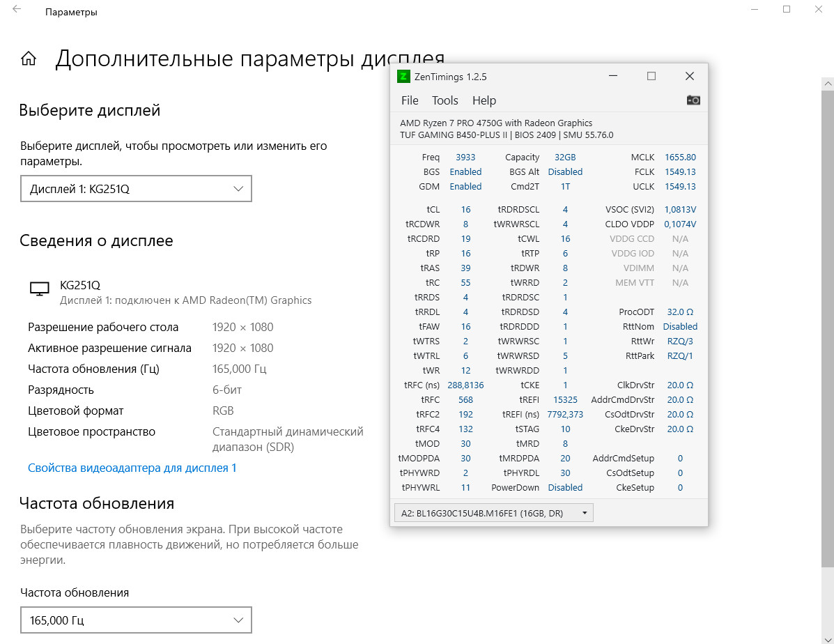Open the refresh rate dropdown 165,000 Гц
This screenshot has height=644, width=834.
click(136, 620)
